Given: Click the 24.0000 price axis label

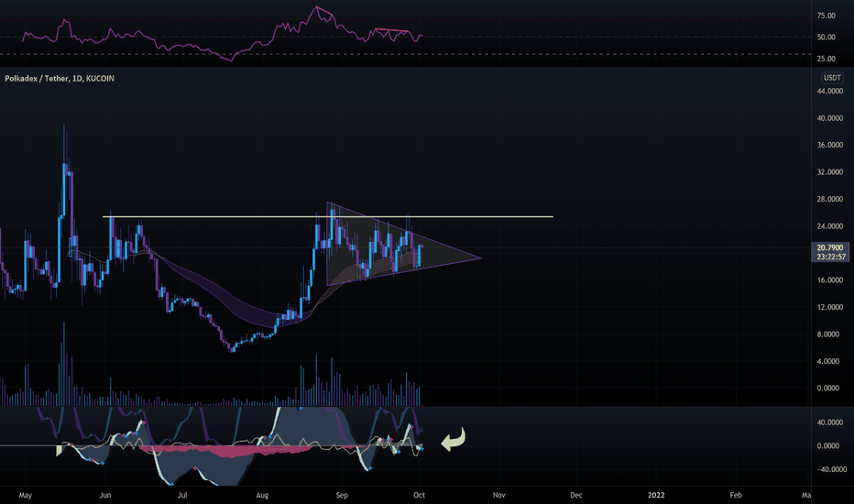Looking at the screenshot, I should 829,226.
